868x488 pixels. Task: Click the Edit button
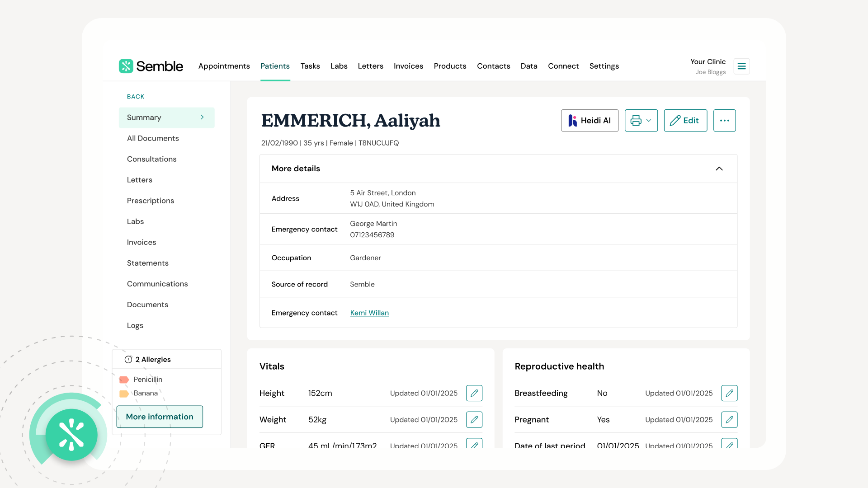click(685, 120)
